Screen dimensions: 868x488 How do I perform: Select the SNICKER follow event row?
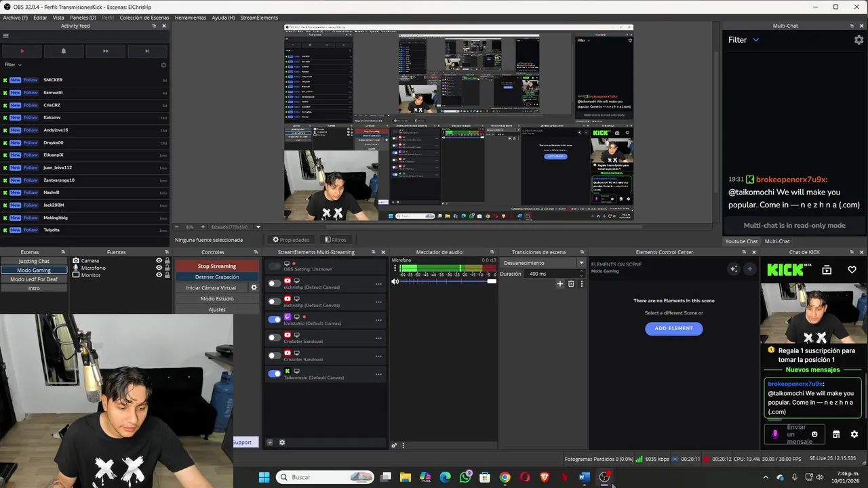[85, 80]
